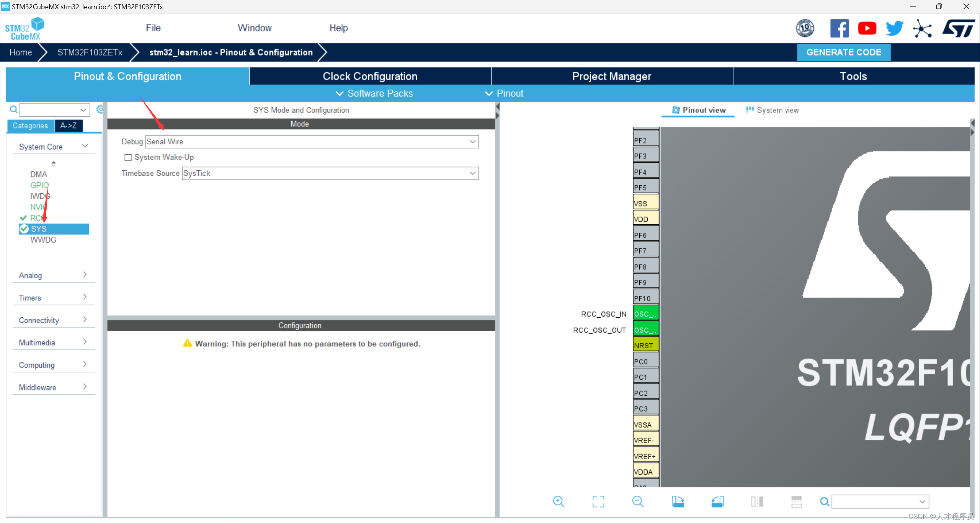Select WWDG in System Core list
980x524 pixels.
(x=43, y=240)
